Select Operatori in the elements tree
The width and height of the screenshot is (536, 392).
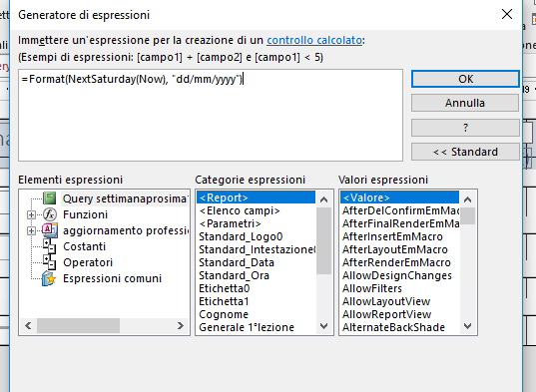click(x=88, y=262)
